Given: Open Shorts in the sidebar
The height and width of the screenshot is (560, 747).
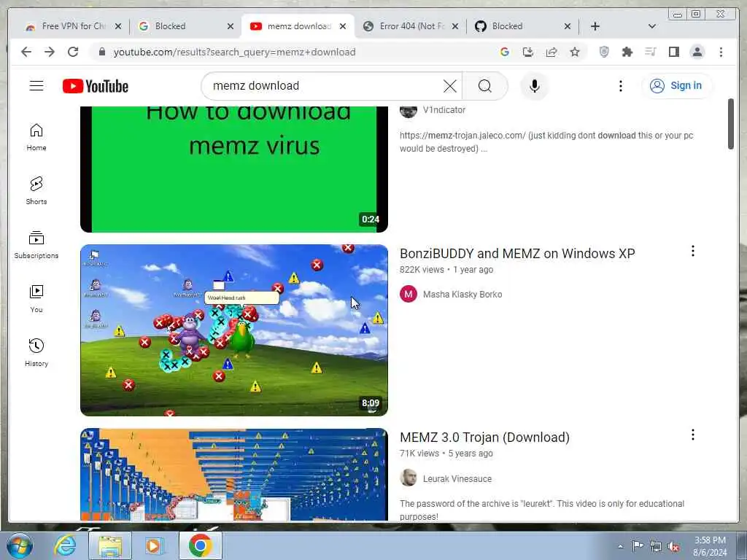Looking at the screenshot, I should tap(36, 191).
